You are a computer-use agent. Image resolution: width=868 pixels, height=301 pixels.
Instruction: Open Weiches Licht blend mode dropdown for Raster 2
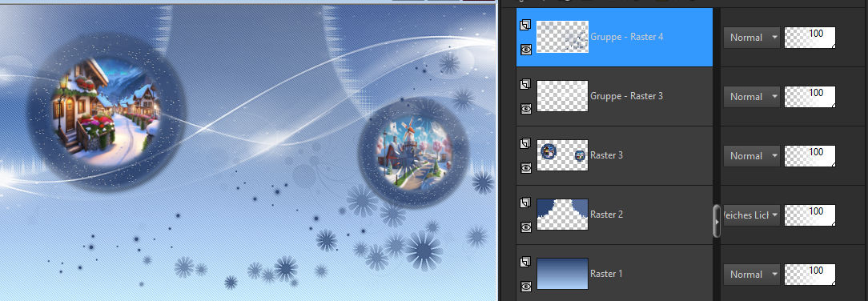[x=752, y=215]
